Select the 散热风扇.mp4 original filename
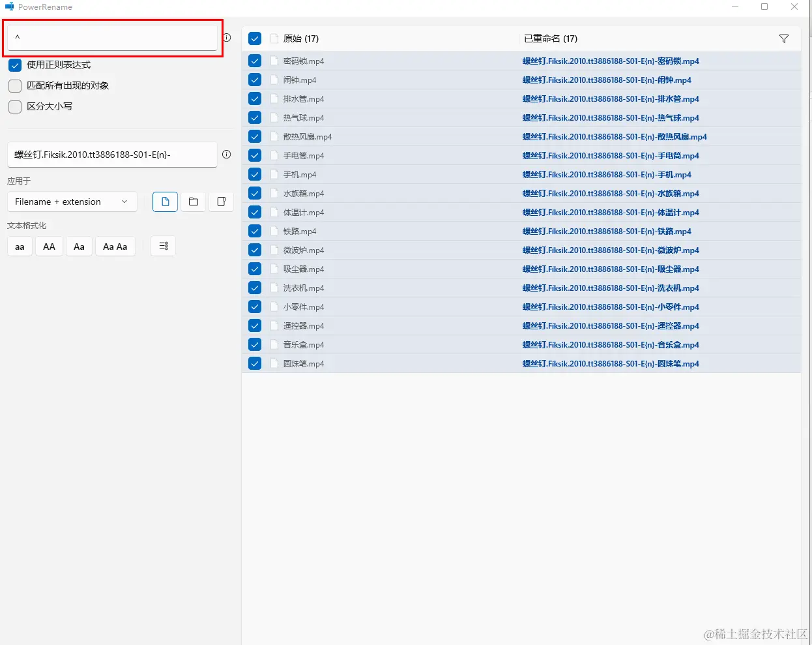This screenshot has width=812, height=645. tap(308, 137)
